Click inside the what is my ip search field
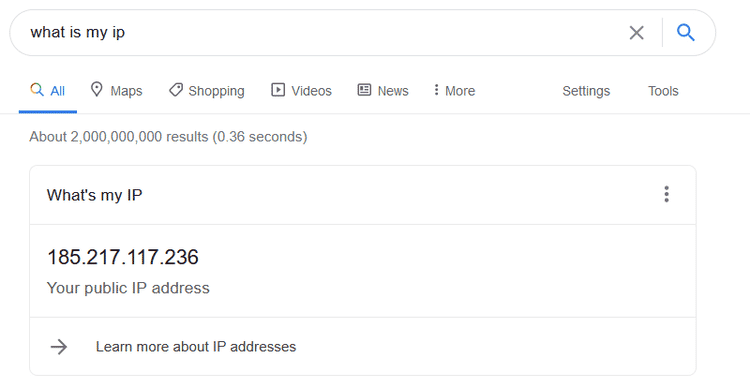The width and height of the screenshot is (750, 386). pos(325,33)
